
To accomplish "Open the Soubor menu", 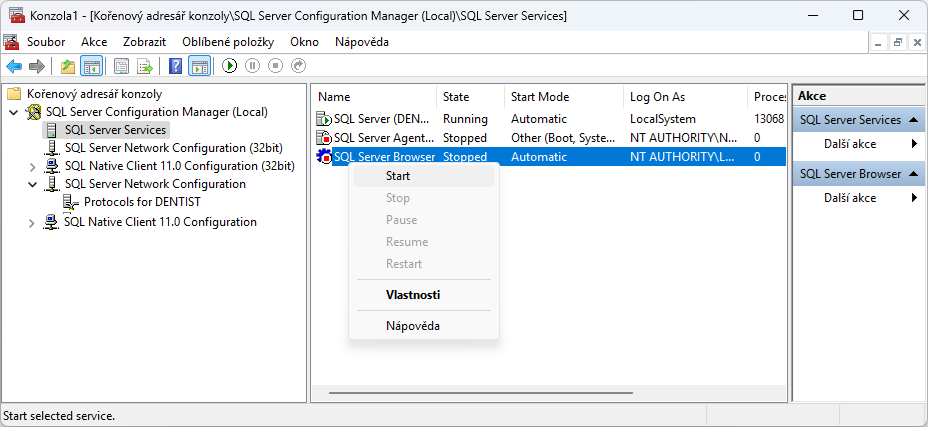I will click(x=46, y=42).
